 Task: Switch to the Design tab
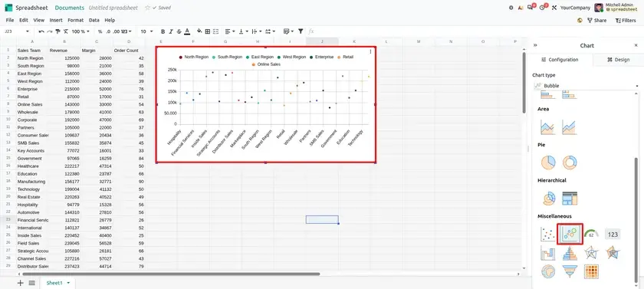click(x=618, y=60)
